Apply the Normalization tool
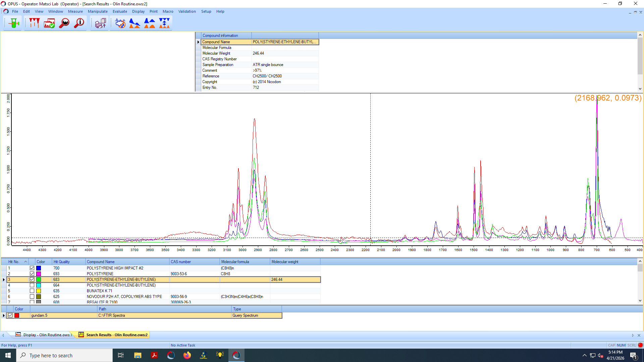Viewport: 644px width, 362px height. tap(150, 23)
